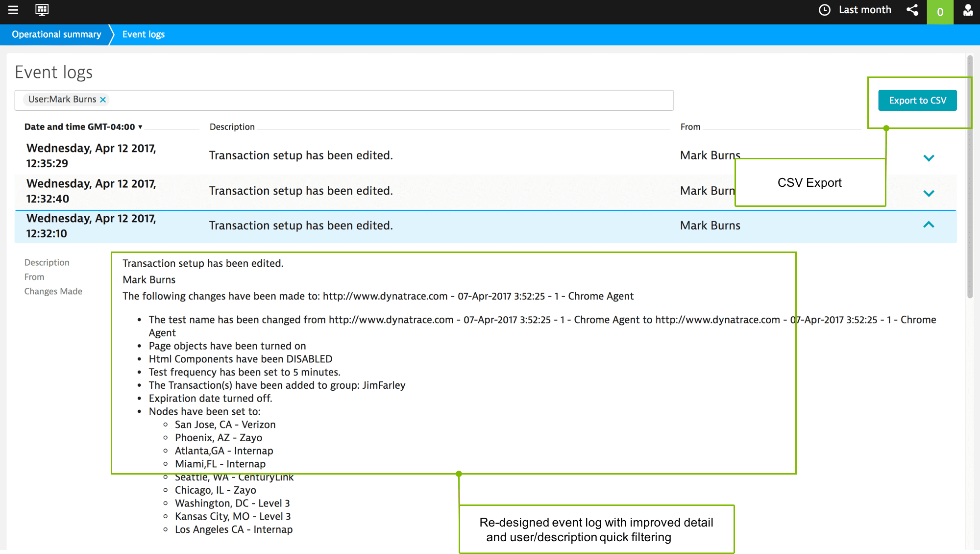980x554 pixels.
Task: Click inside the event log filter field
Action: click(344, 100)
